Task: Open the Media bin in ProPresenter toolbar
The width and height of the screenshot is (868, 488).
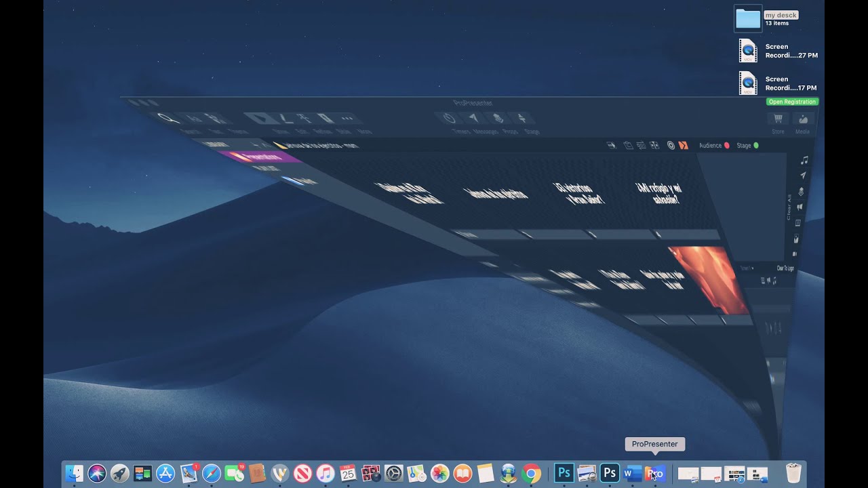Action: 803,123
